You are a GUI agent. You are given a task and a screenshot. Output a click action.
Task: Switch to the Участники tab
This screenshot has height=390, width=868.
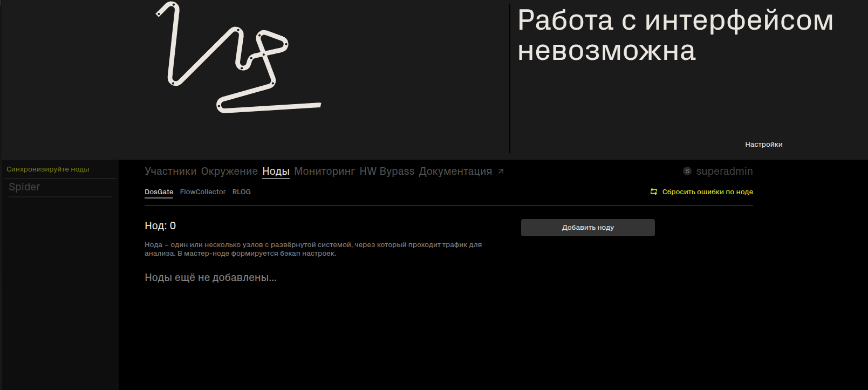[170, 171]
